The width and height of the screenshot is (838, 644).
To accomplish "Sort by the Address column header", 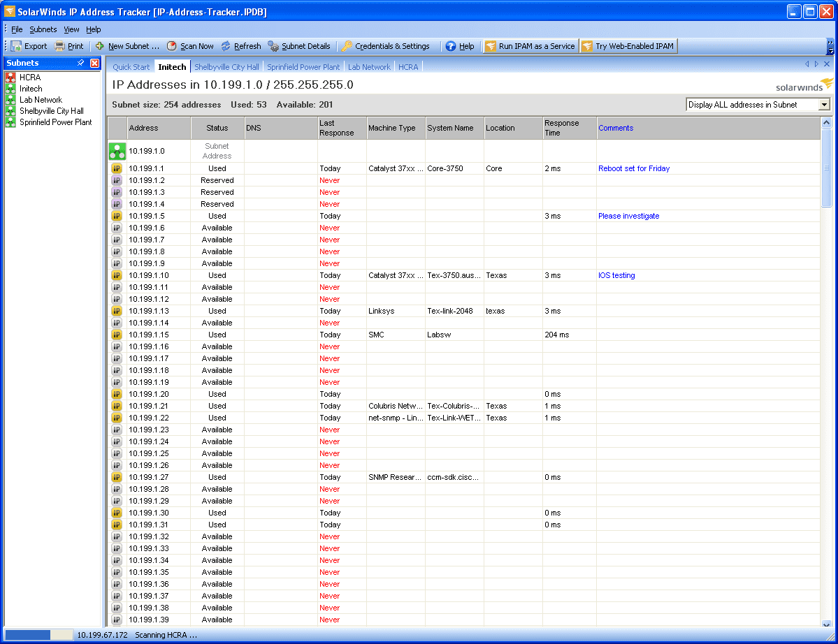I will point(159,128).
